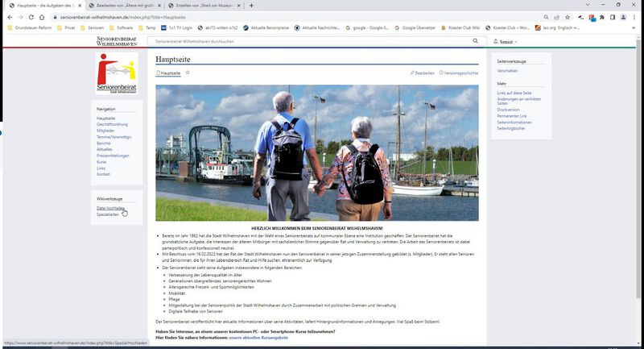Open the Chrome three-dot menu

pos(634,17)
